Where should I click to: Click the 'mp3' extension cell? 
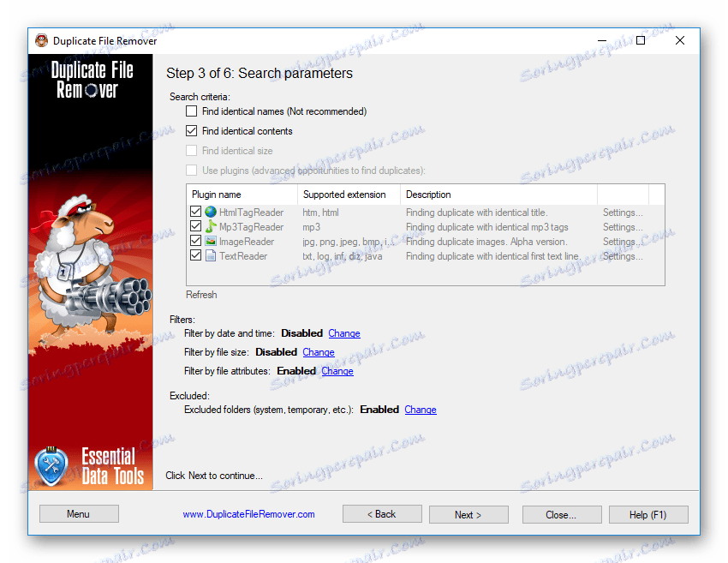pyautogui.click(x=311, y=227)
